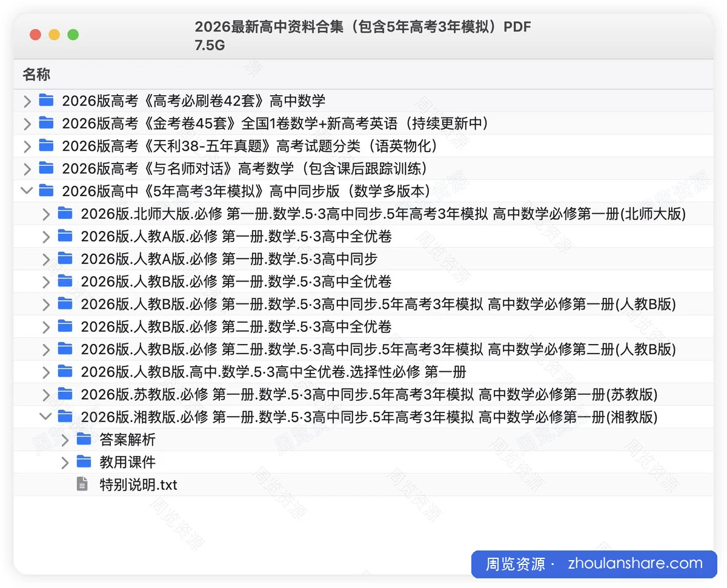Click folder icon of 金考卷45套

46,123
